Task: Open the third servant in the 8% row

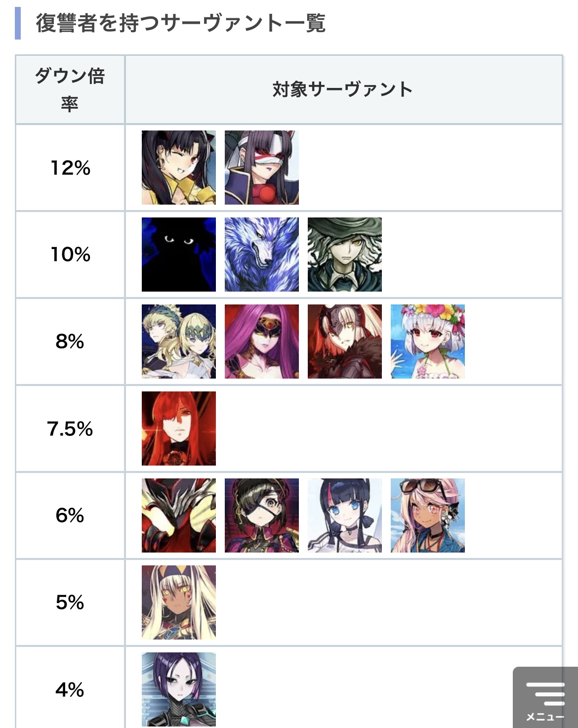Action: [x=345, y=342]
